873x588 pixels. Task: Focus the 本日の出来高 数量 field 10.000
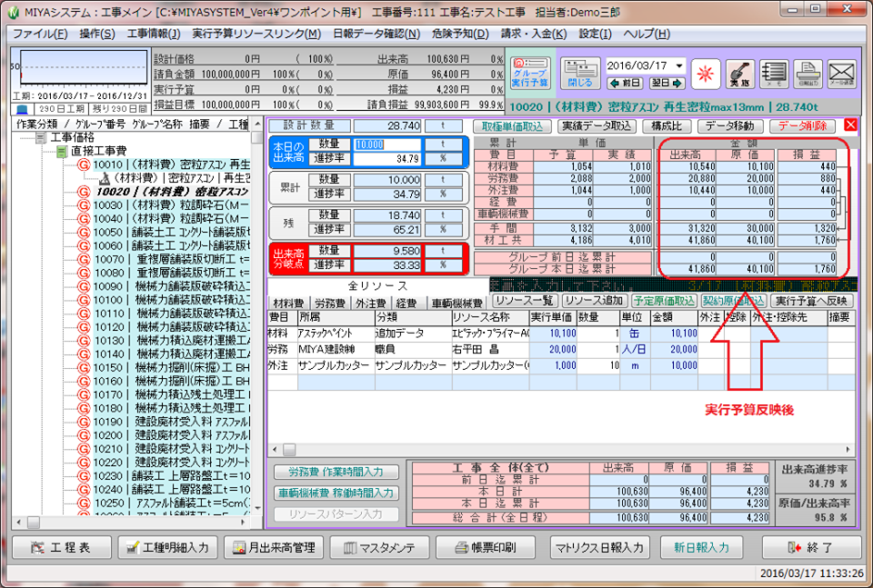click(387, 145)
